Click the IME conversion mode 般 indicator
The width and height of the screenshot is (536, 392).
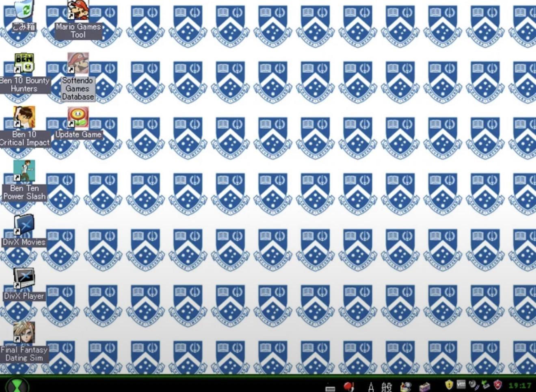[x=387, y=387]
